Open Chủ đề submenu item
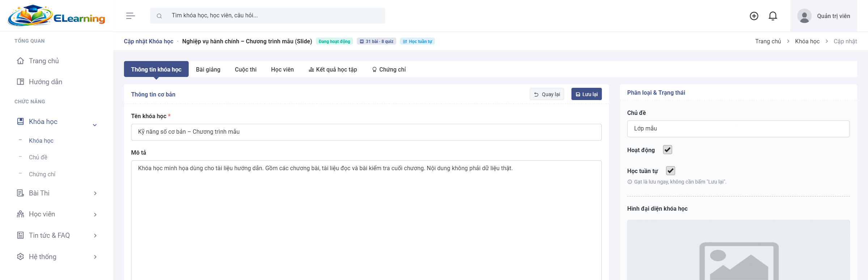Image resolution: width=868 pixels, height=280 pixels. [x=38, y=157]
